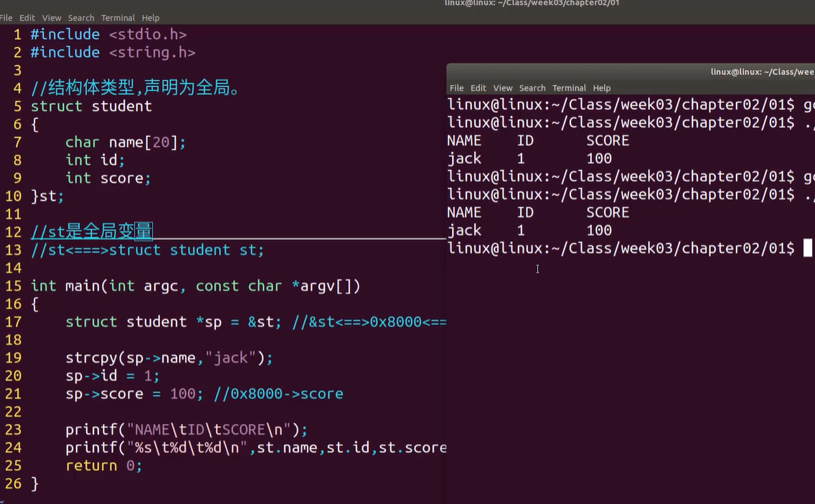Click the 'sp->score = 100;' statement
Screen dimensions: 815x504
(134, 394)
